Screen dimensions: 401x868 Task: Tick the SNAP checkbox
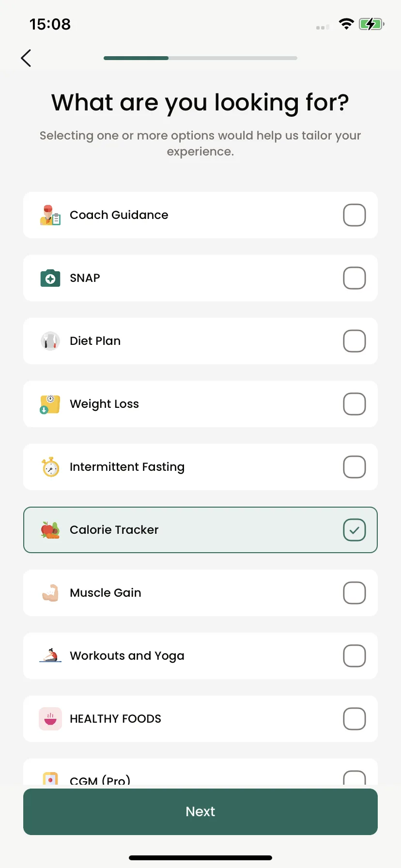click(x=355, y=278)
